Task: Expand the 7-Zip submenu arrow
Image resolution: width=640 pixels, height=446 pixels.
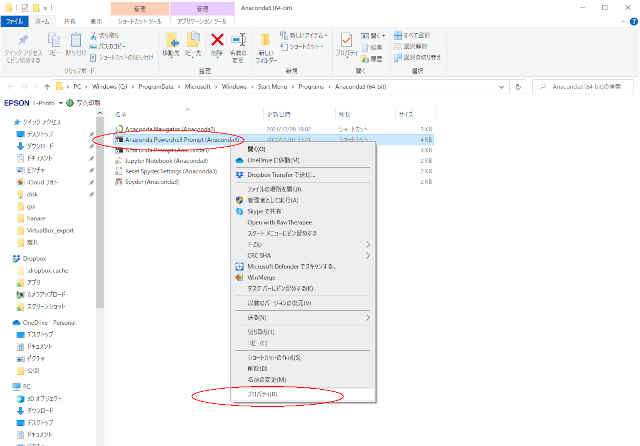Action: (x=367, y=244)
